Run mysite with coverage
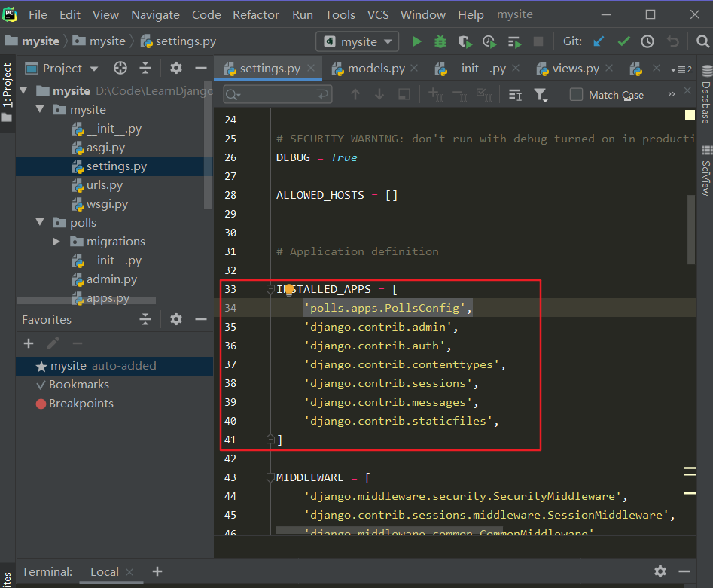713x588 pixels. [465, 41]
